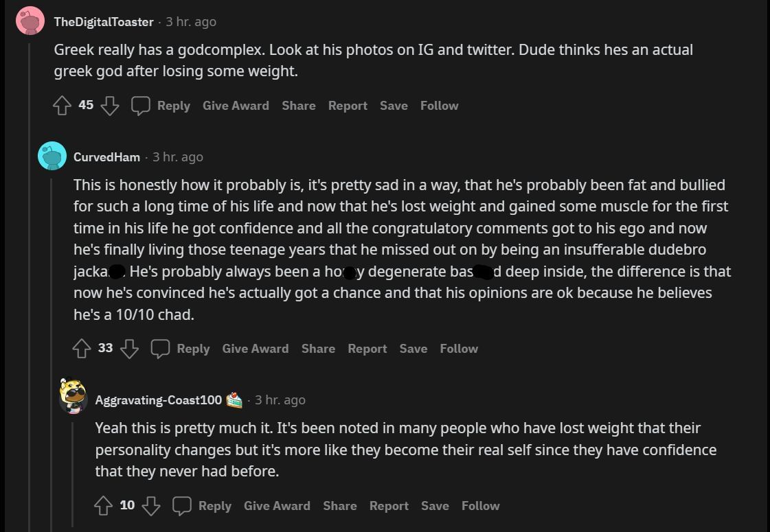The height and width of the screenshot is (532, 770).
Task: Downvote Aggravating-Coast100's comment
Action: pyautogui.click(x=151, y=506)
